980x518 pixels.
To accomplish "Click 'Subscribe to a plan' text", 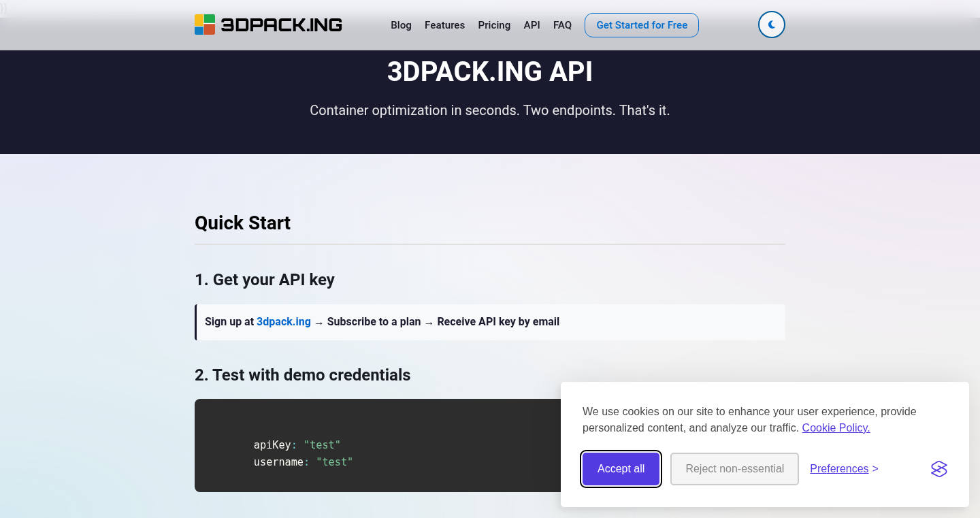I will [374, 321].
